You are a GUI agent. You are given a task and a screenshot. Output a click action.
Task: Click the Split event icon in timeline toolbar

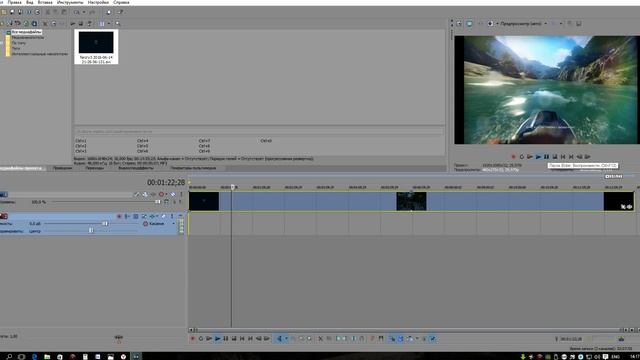(354, 339)
